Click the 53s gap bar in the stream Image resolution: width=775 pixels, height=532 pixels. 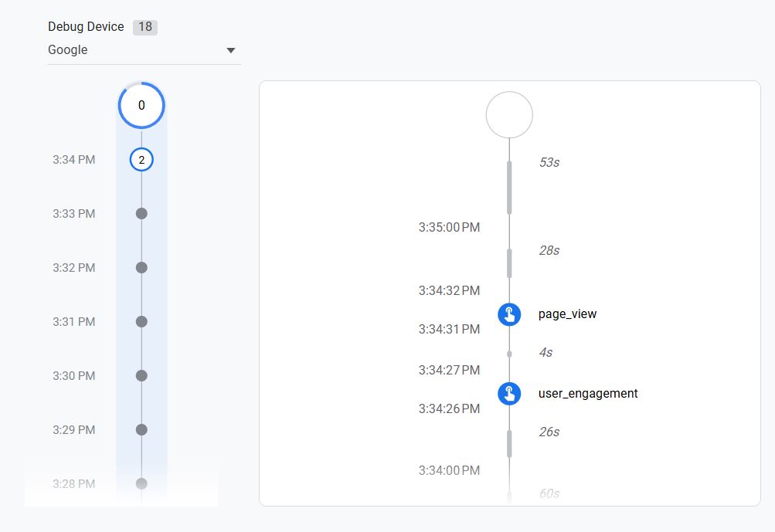(x=509, y=187)
